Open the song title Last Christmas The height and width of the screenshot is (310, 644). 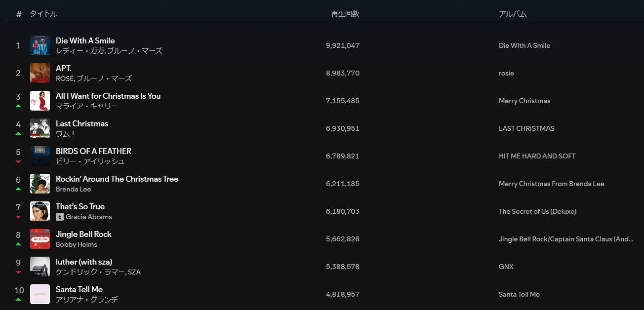click(82, 123)
